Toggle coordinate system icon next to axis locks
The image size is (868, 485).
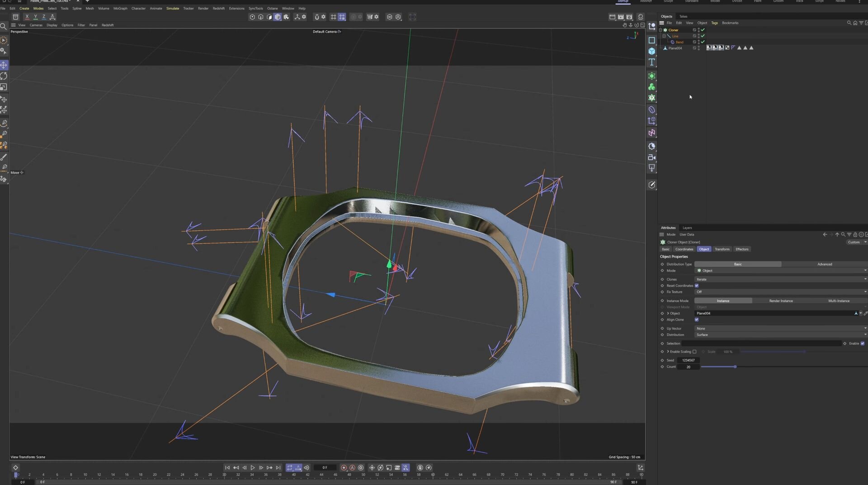(52, 17)
